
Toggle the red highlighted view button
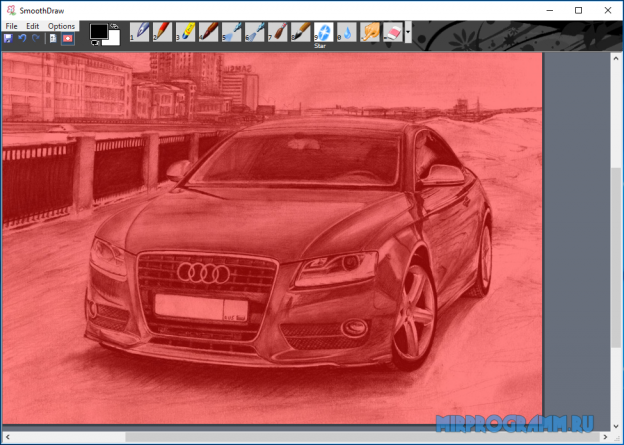pyautogui.click(x=68, y=39)
